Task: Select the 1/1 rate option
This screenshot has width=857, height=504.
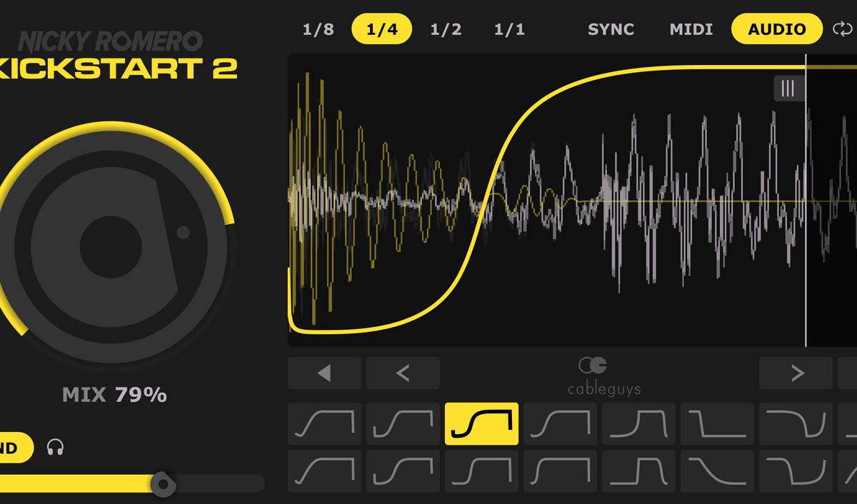Action: point(509,29)
